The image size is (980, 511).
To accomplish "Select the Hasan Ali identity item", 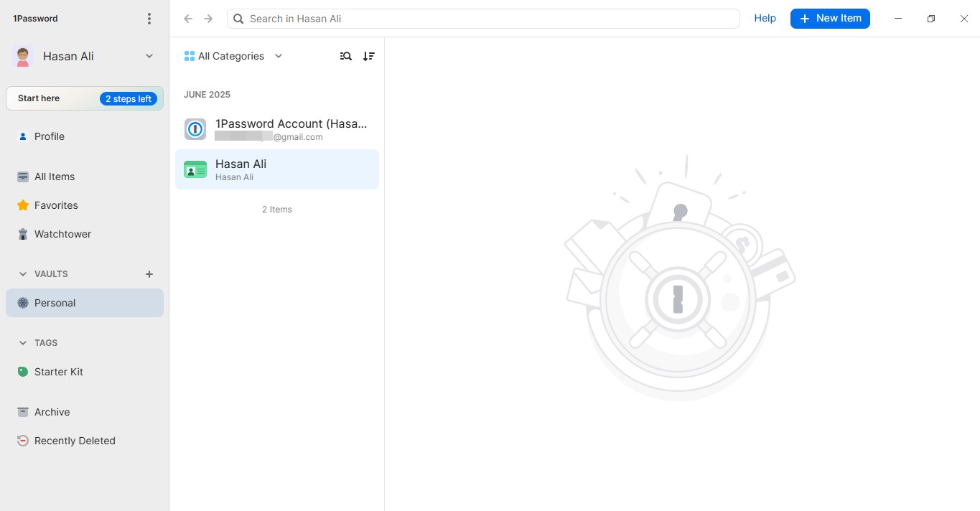I will (x=276, y=169).
